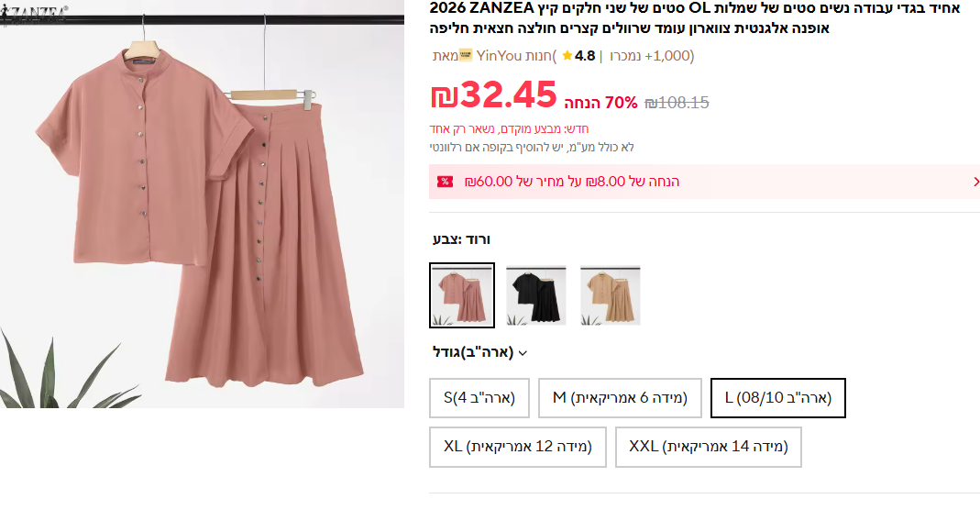Click the 4.8 rating score
Viewport: 980px width, 521px height.
click(x=587, y=56)
